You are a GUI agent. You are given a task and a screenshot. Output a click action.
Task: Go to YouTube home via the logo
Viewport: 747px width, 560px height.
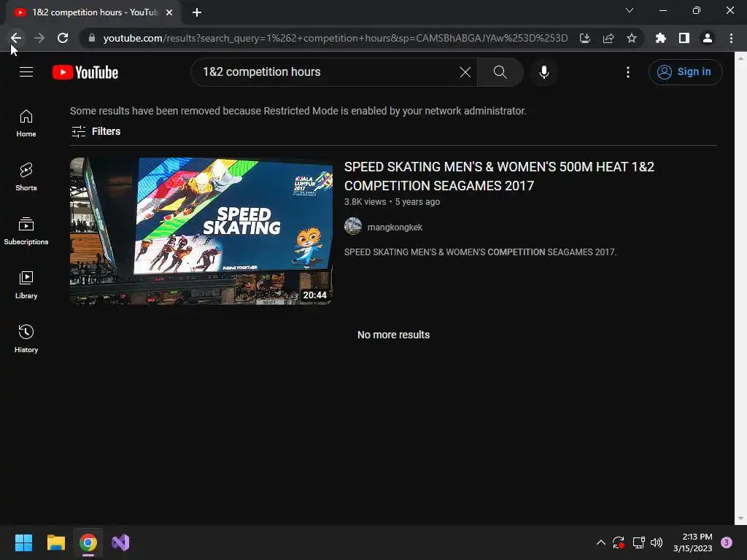[x=85, y=72]
